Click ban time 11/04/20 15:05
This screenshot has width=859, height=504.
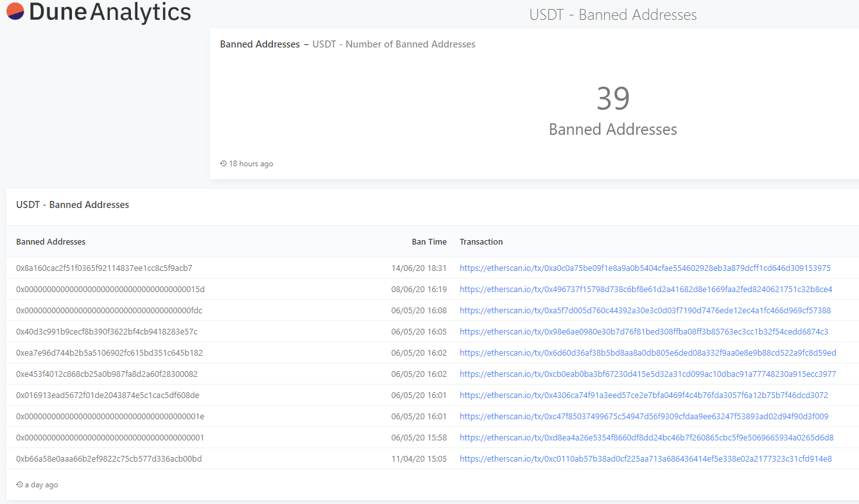click(x=419, y=459)
